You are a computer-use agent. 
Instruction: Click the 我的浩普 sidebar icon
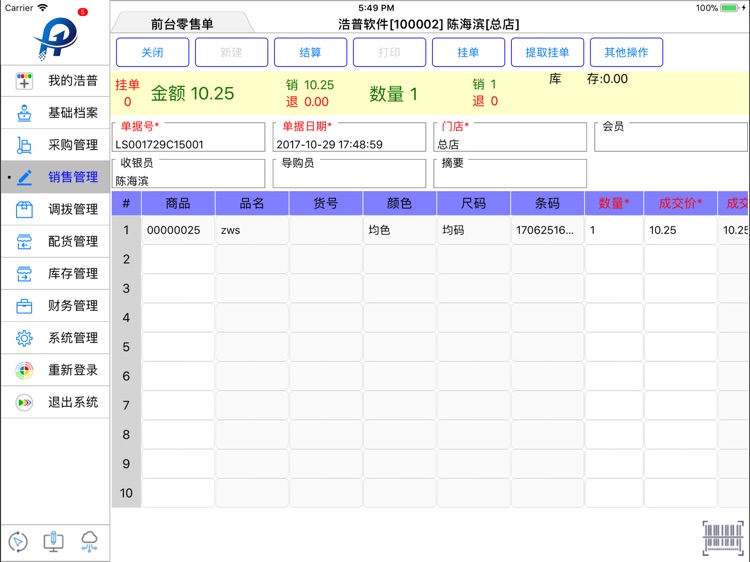coord(24,81)
